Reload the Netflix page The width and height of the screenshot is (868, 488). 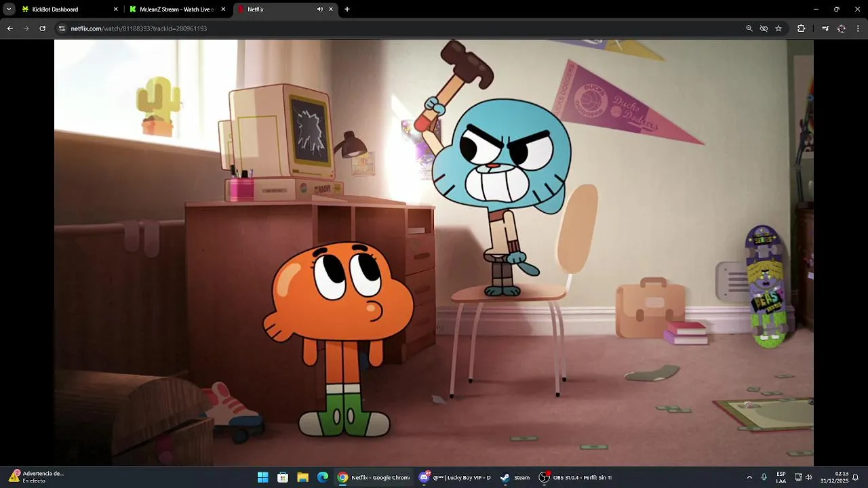[43, 28]
